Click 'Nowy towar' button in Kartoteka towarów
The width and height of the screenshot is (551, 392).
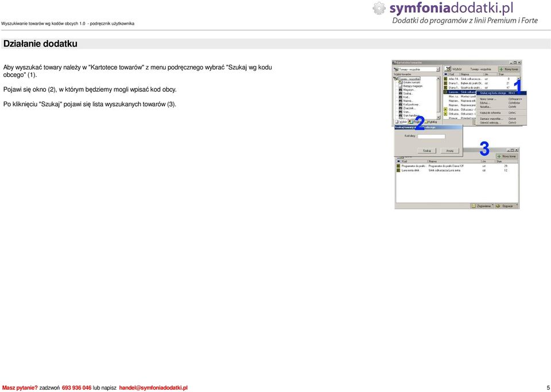(x=509, y=69)
